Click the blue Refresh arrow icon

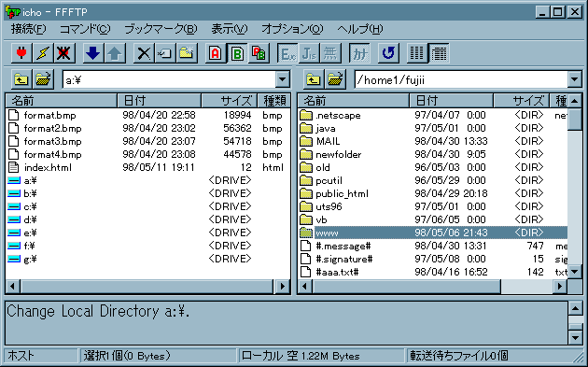pyautogui.click(x=388, y=53)
